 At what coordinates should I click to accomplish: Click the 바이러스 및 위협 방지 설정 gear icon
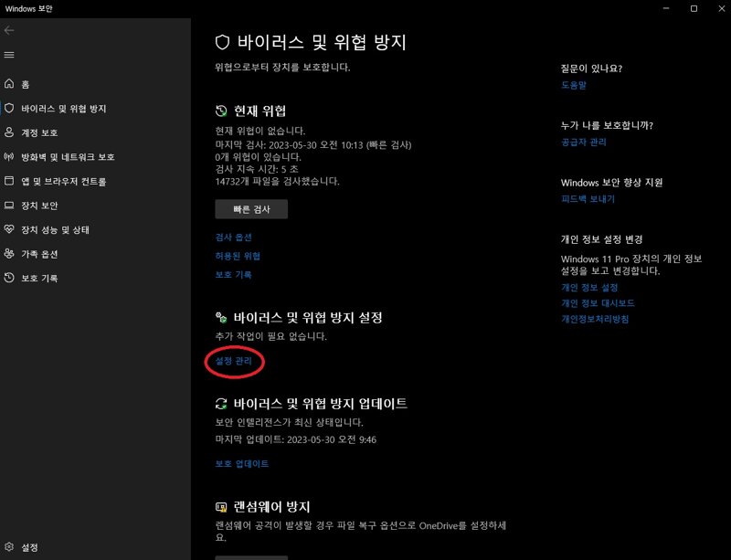(221, 318)
